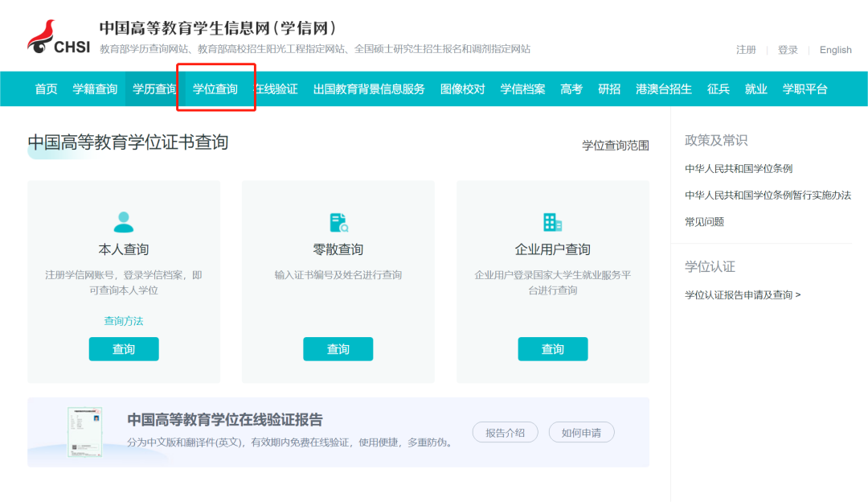Open the 学位查询 navigation tab

(215, 89)
